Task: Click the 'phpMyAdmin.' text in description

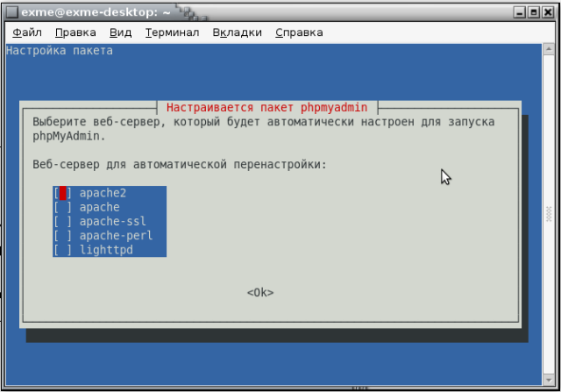Action: [69, 137]
